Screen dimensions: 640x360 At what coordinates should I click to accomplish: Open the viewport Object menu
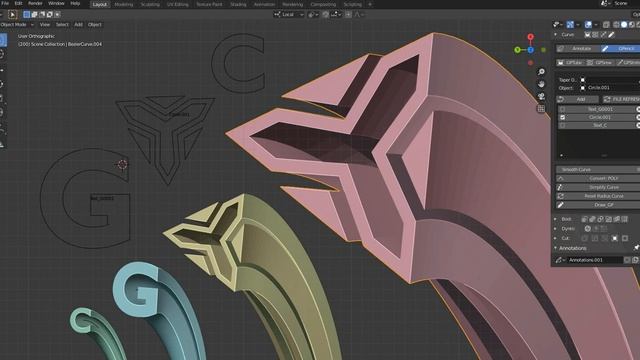[95, 24]
